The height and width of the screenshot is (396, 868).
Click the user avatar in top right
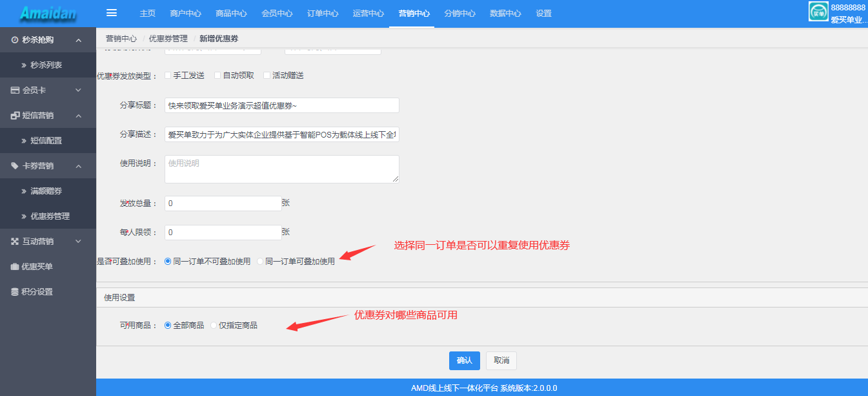pyautogui.click(x=818, y=12)
